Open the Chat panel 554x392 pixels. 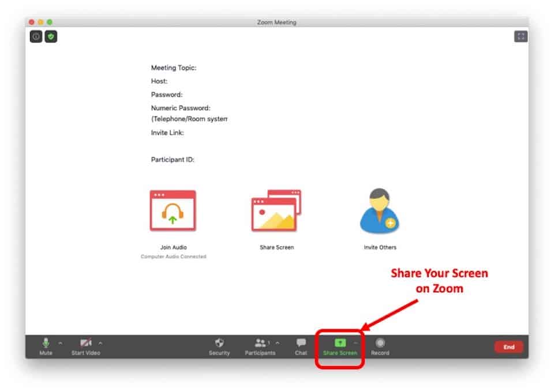coord(301,347)
